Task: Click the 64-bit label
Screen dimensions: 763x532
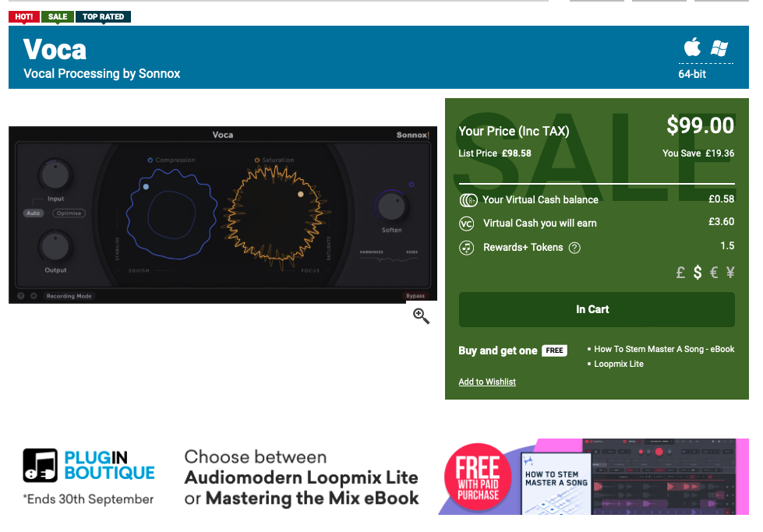Action: [692, 74]
